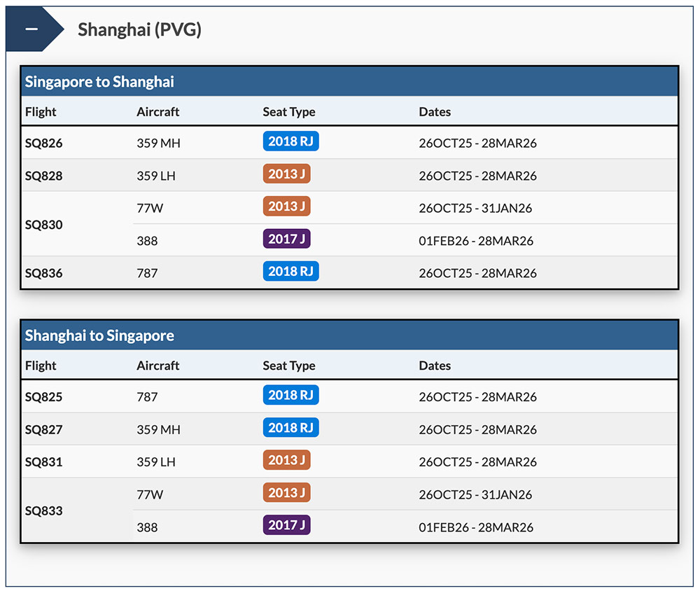Click the 2018 RJ badge for SQ825
The width and height of the screenshot is (700, 591).
[290, 396]
